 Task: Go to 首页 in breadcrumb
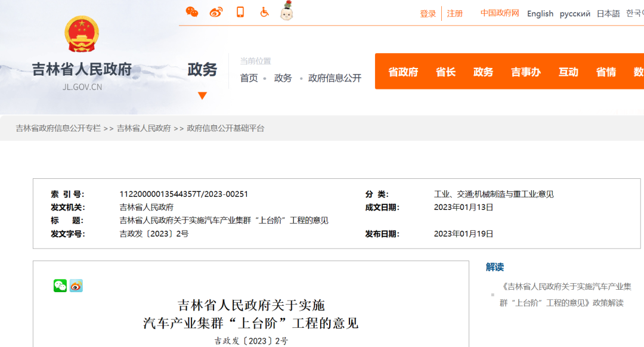pyautogui.click(x=249, y=78)
